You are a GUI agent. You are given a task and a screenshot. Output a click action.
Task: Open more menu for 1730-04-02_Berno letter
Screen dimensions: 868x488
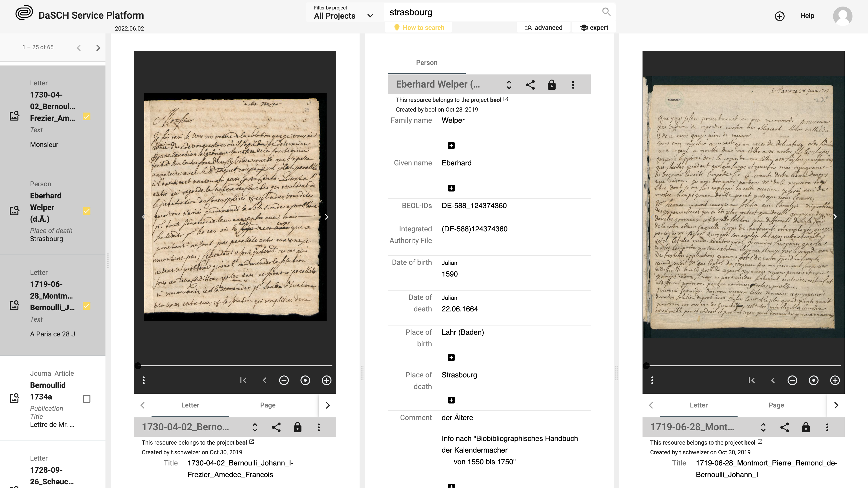tap(319, 427)
